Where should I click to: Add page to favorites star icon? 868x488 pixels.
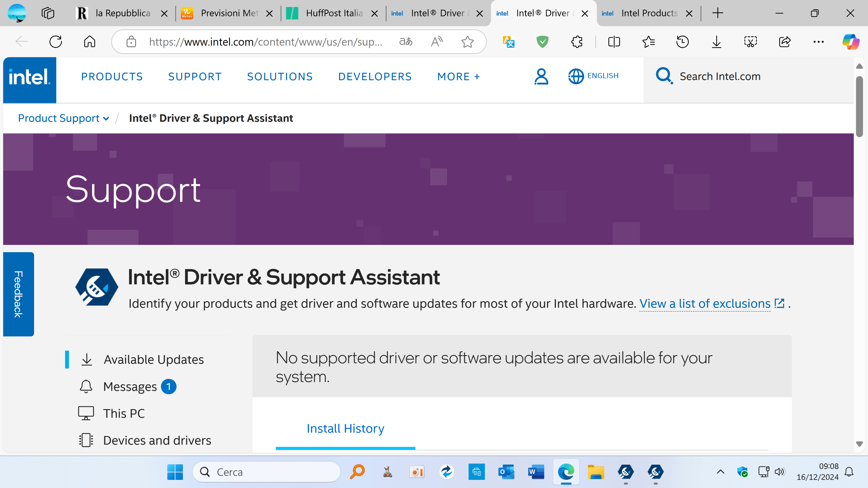467,42
